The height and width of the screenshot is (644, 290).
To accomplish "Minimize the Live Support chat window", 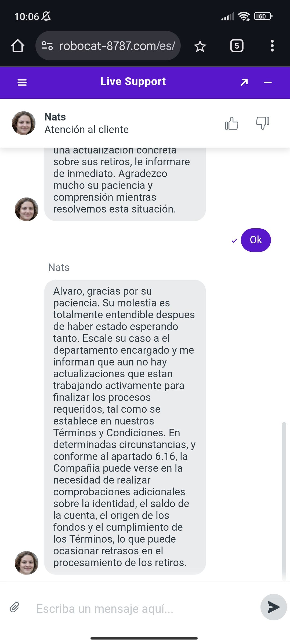I will pos(268,82).
